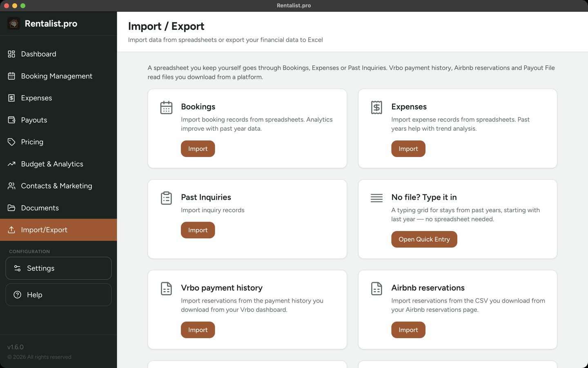The height and width of the screenshot is (368, 588).
Task: Click the Dashboard grid icon in sidebar
Action: 11,54
